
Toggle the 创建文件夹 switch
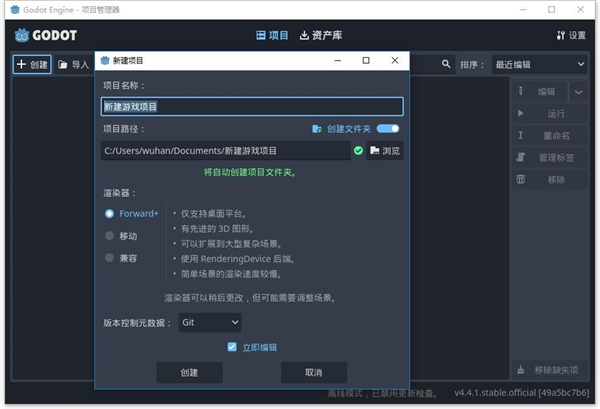388,129
